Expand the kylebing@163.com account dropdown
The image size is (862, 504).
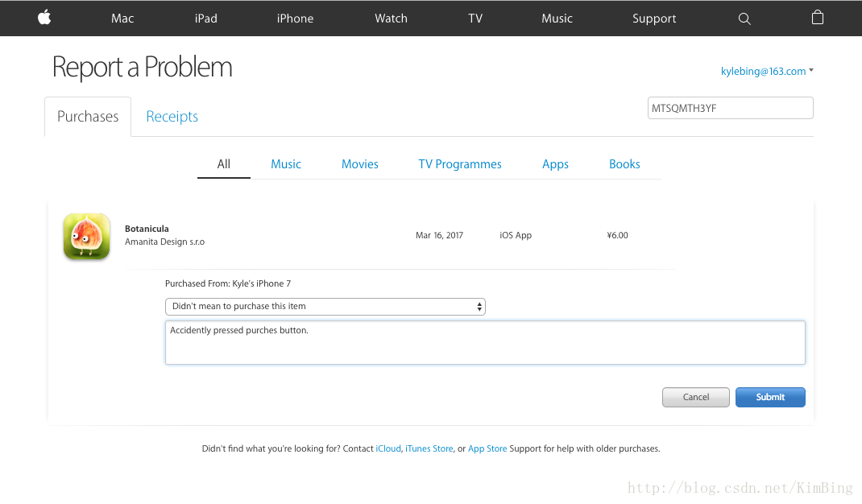pyautogui.click(x=767, y=72)
